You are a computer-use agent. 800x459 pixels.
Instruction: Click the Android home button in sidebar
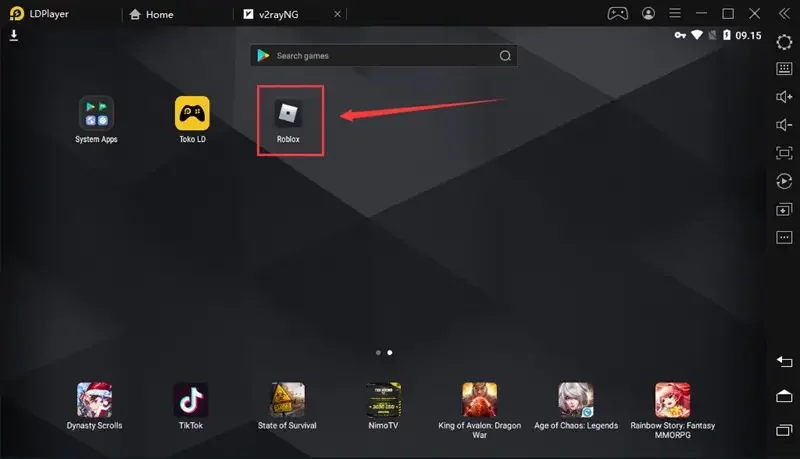pos(784,396)
